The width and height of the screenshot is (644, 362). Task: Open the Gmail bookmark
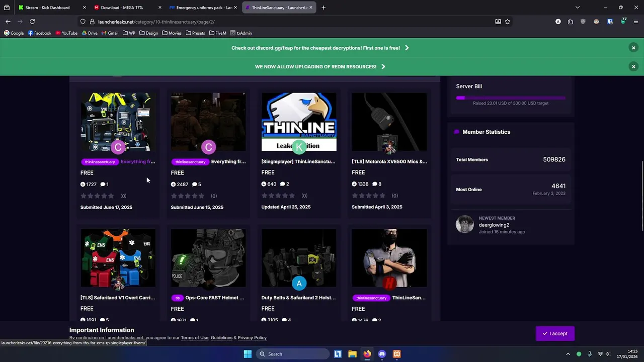point(110,33)
